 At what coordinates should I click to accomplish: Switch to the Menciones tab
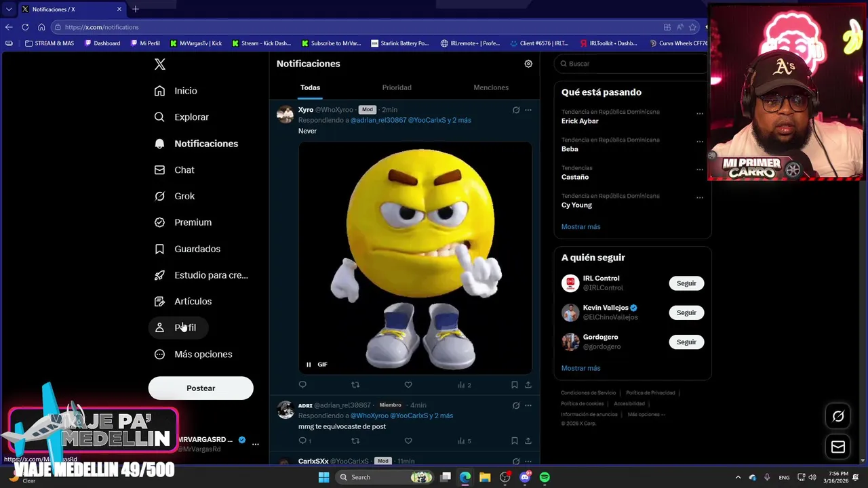(x=491, y=87)
